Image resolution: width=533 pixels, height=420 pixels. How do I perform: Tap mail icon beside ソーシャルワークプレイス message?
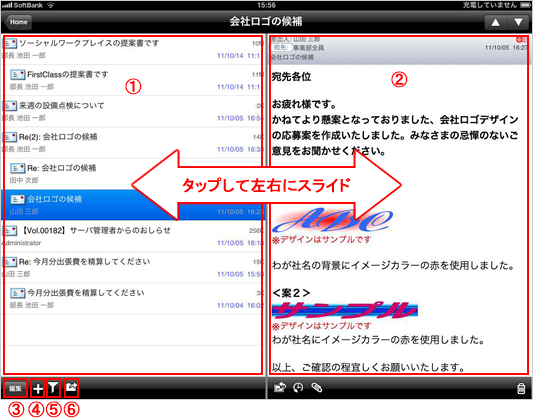[10, 43]
